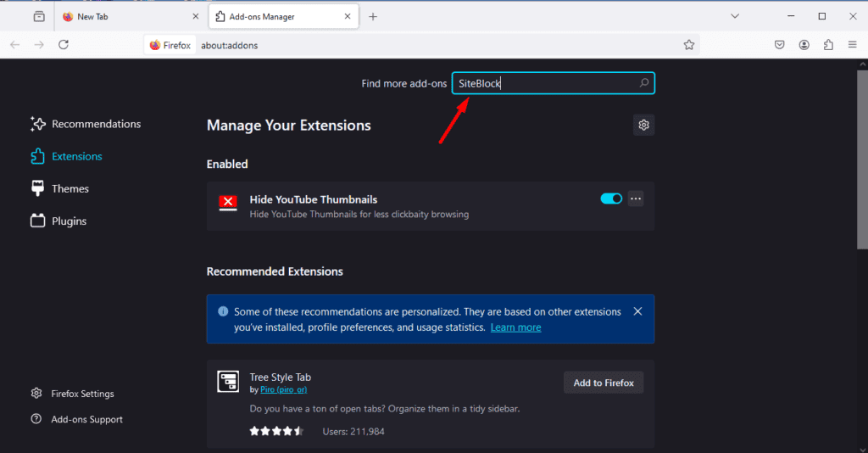
Task: Switch to the New Tab tab
Action: point(127,16)
